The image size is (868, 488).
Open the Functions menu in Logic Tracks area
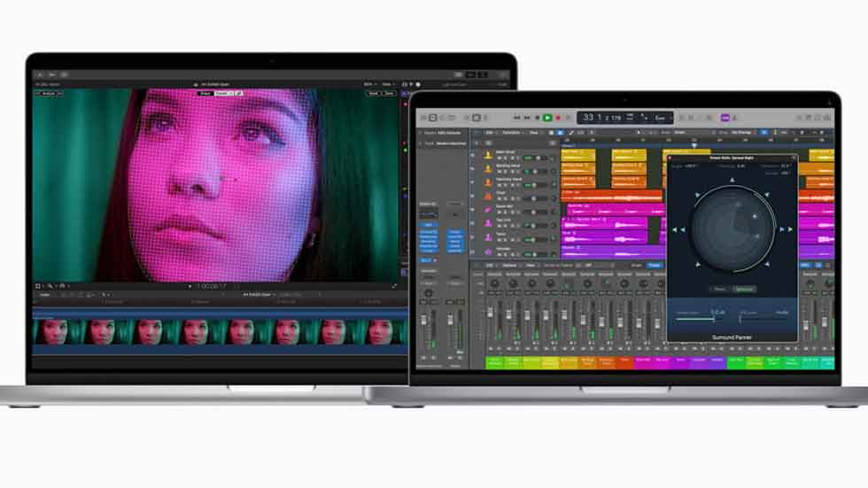pos(511,133)
